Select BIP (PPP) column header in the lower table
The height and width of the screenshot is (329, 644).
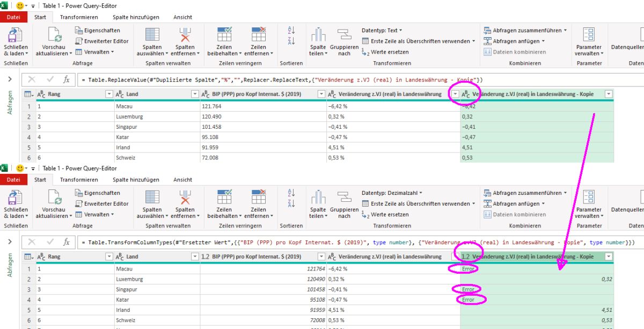263,257
